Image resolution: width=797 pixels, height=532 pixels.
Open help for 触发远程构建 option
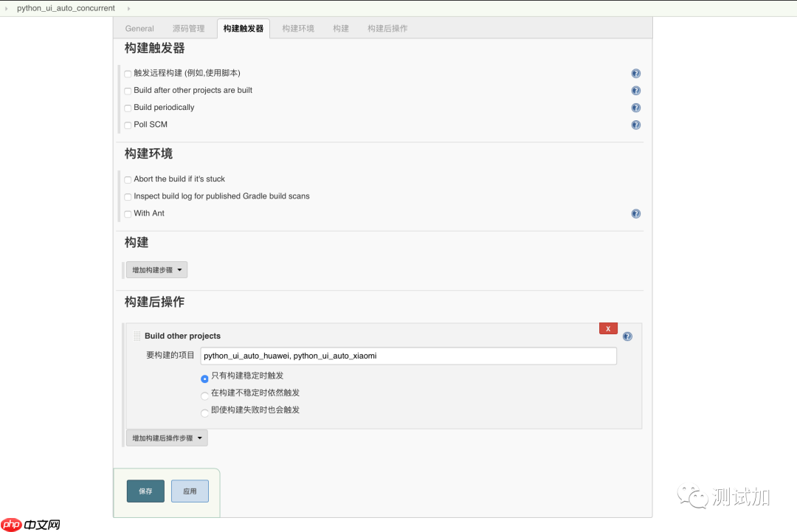coord(636,73)
